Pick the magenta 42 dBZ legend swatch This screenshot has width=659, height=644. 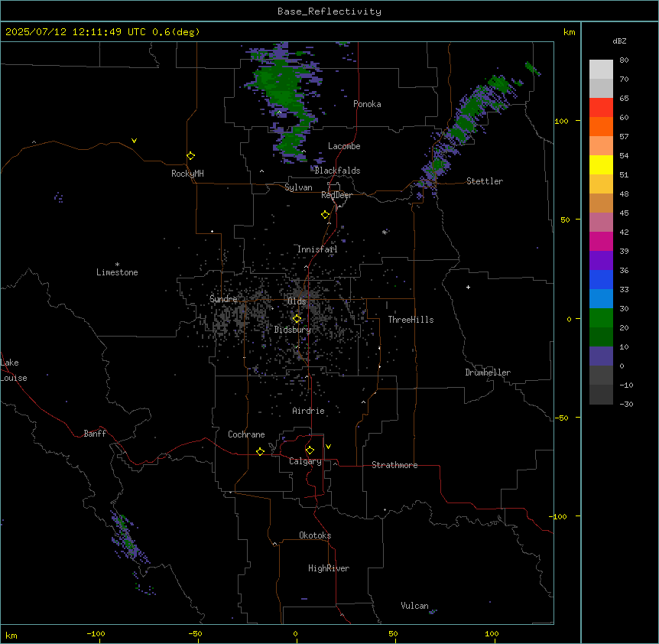point(601,241)
